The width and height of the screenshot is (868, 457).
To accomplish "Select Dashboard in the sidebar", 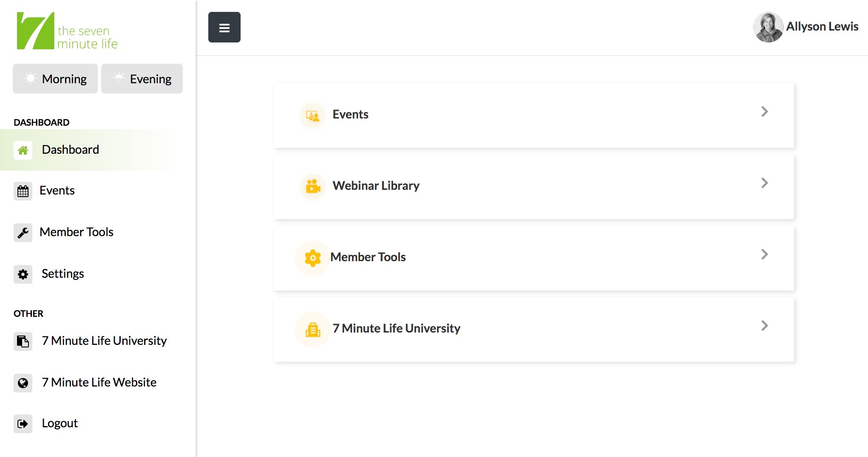I will click(70, 150).
